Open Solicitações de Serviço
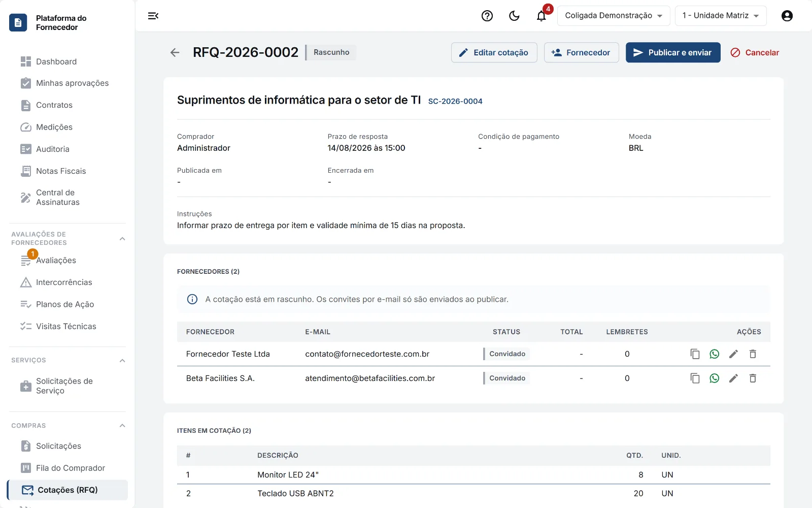Screen dimensions: 812x508 (x=67, y=386)
